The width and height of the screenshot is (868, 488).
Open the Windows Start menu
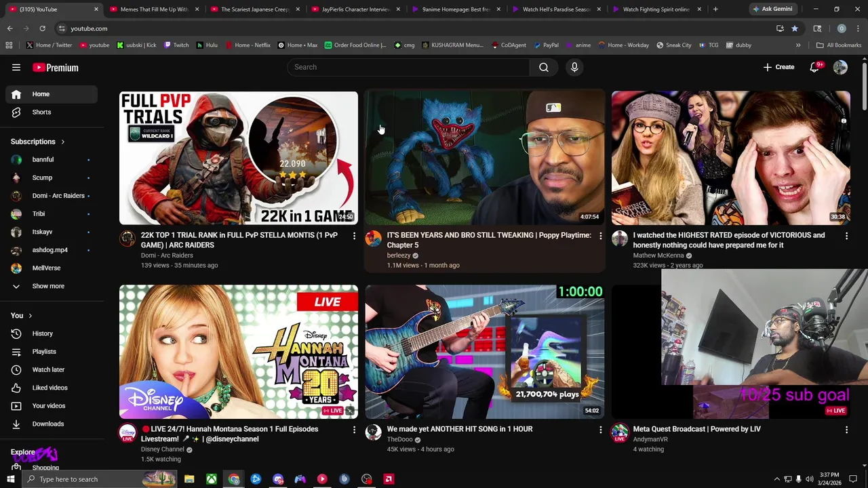point(11,479)
